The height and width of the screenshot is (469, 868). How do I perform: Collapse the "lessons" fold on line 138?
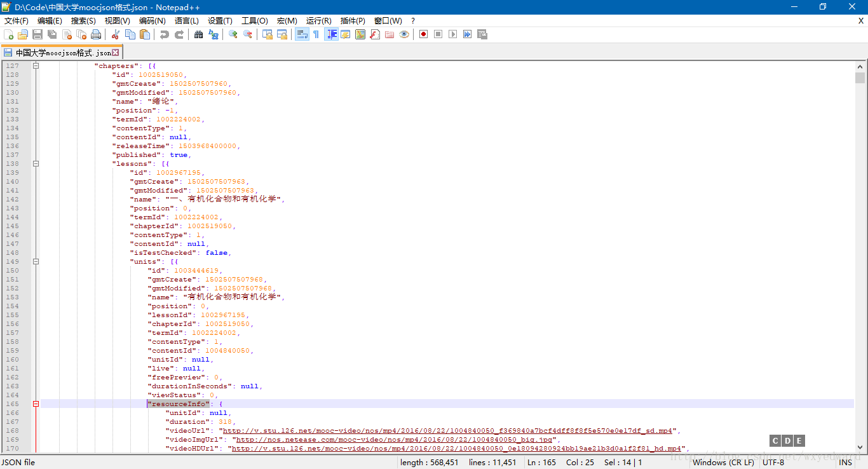pos(36,164)
